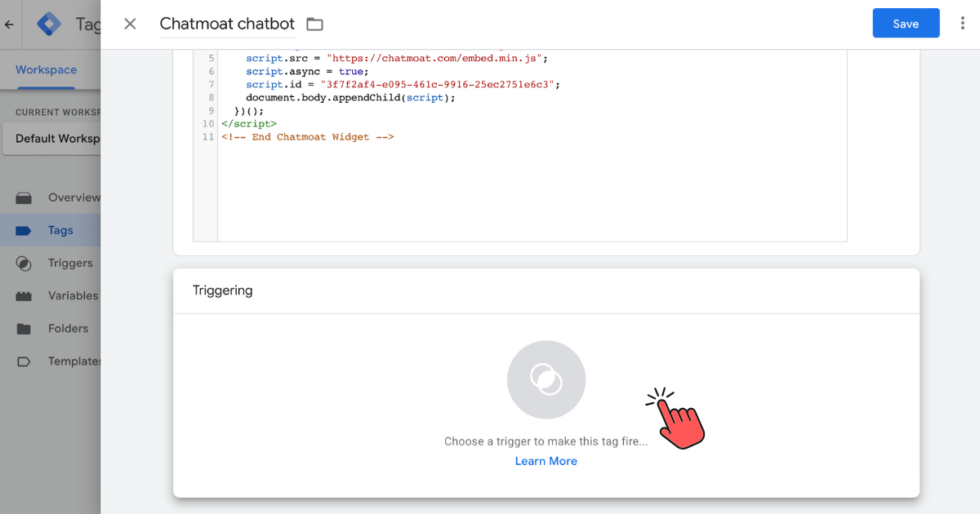The height and width of the screenshot is (514, 980).
Task: Edit the Chatmoat chatbot tag name
Action: [x=226, y=24]
